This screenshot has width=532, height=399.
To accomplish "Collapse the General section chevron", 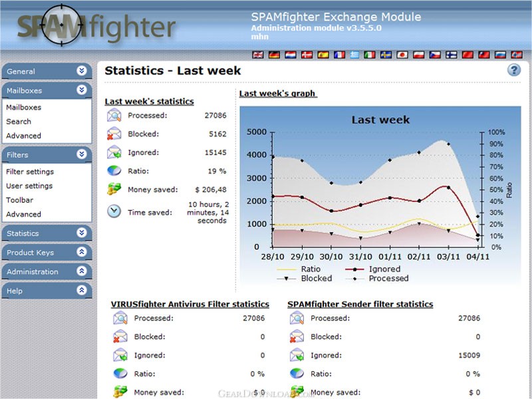I will click(81, 70).
